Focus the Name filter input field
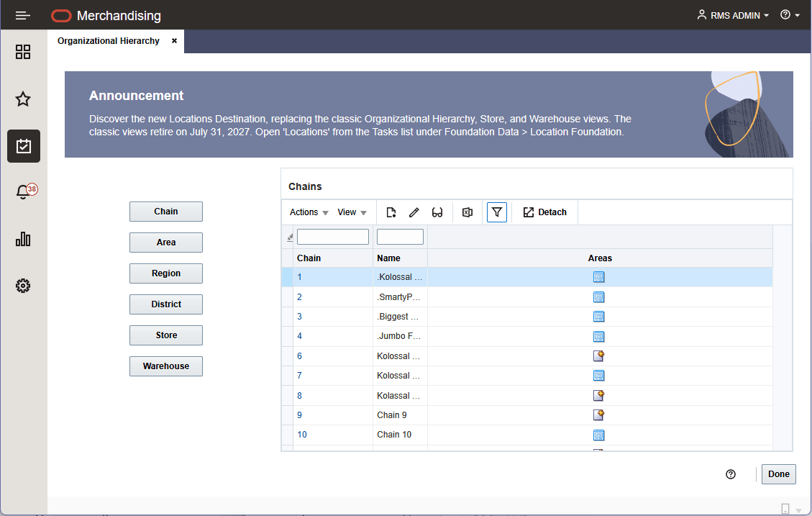 pos(400,237)
